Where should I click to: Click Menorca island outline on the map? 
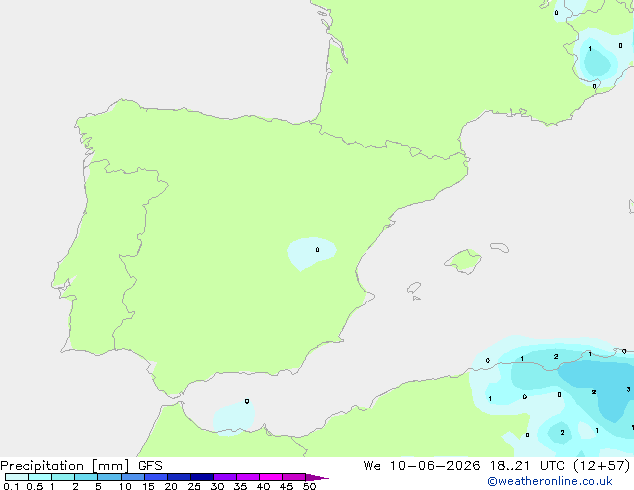click(500, 247)
